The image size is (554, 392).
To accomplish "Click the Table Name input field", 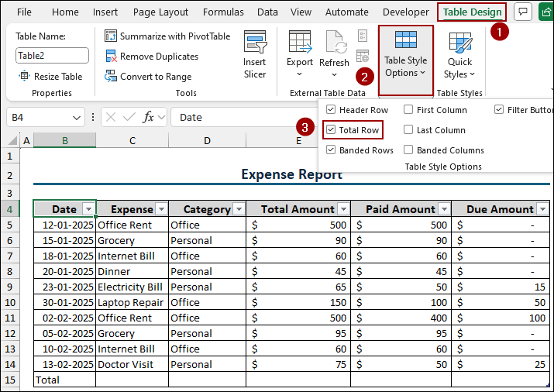I will [x=52, y=56].
